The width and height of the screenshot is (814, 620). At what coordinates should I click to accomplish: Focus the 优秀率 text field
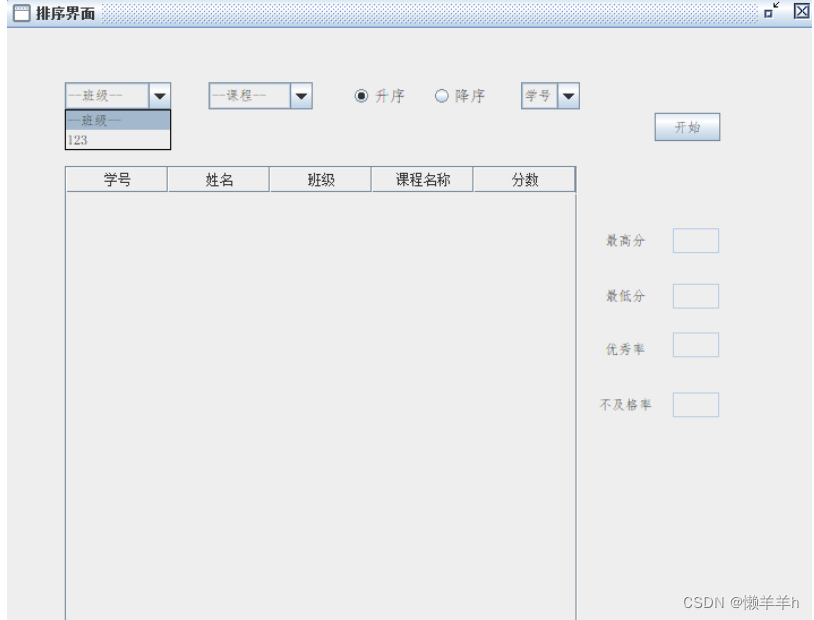pyautogui.click(x=696, y=345)
